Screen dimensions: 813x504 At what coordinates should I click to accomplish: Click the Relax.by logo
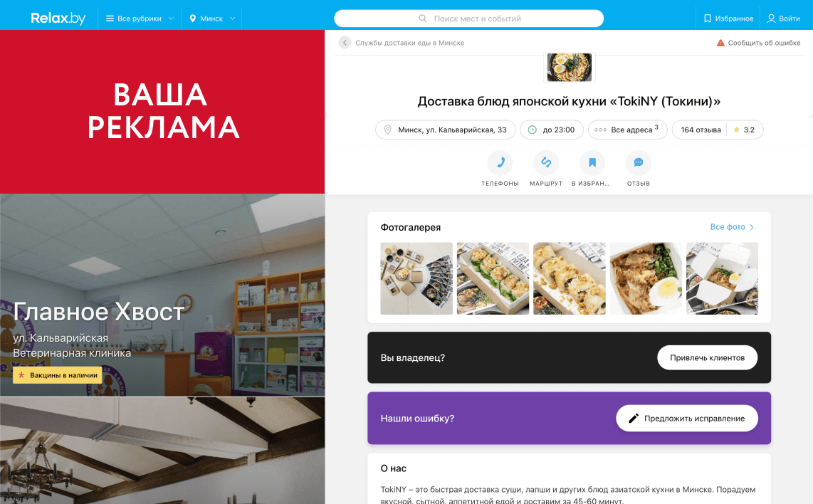click(58, 18)
